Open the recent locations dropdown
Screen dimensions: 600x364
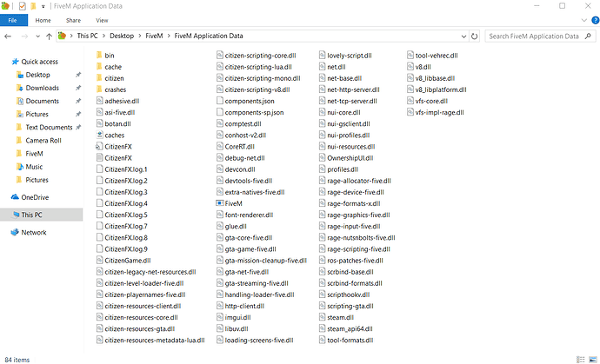pyautogui.click(x=37, y=36)
